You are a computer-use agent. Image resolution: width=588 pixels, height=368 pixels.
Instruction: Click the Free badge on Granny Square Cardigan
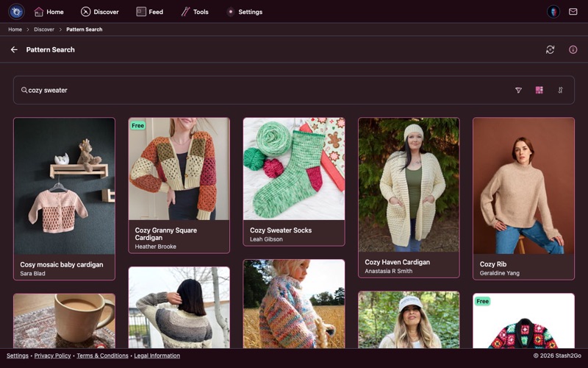point(137,125)
